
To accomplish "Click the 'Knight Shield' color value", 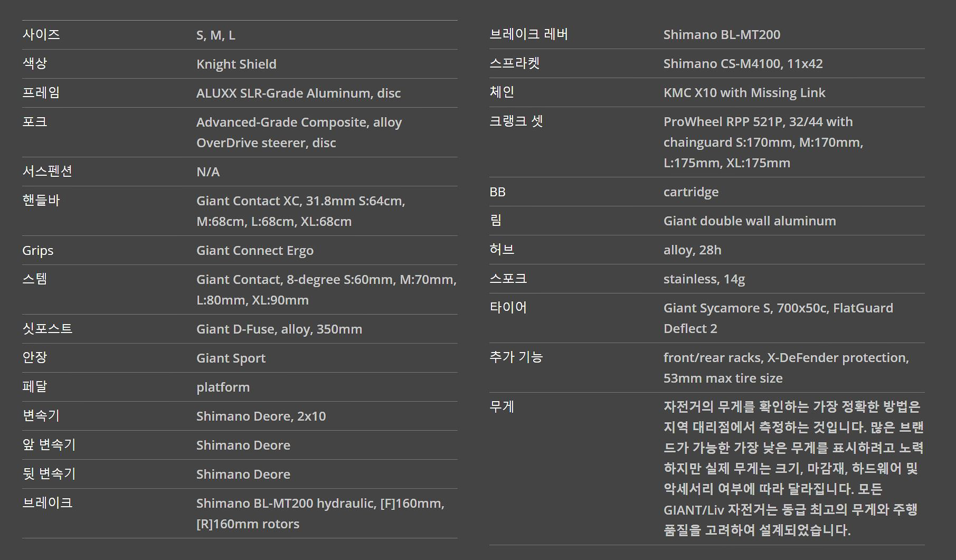I will pyautogui.click(x=236, y=64).
